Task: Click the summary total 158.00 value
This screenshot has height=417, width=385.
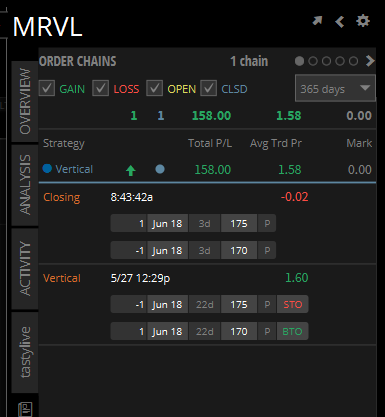Action: click(211, 116)
